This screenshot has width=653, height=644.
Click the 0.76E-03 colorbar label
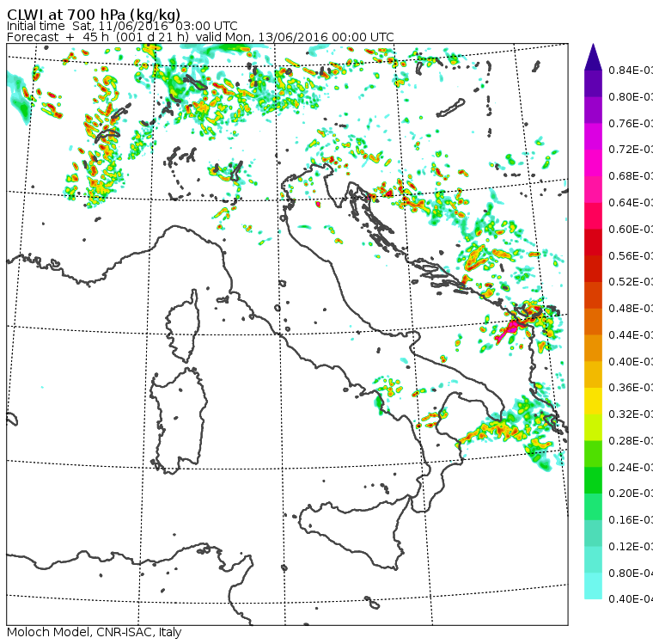pos(631,123)
